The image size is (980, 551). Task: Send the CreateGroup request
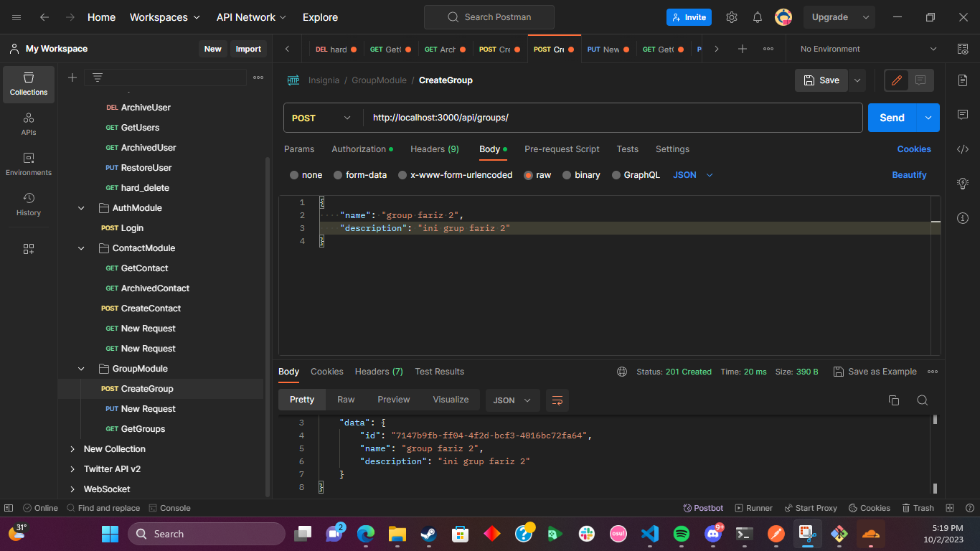891,117
